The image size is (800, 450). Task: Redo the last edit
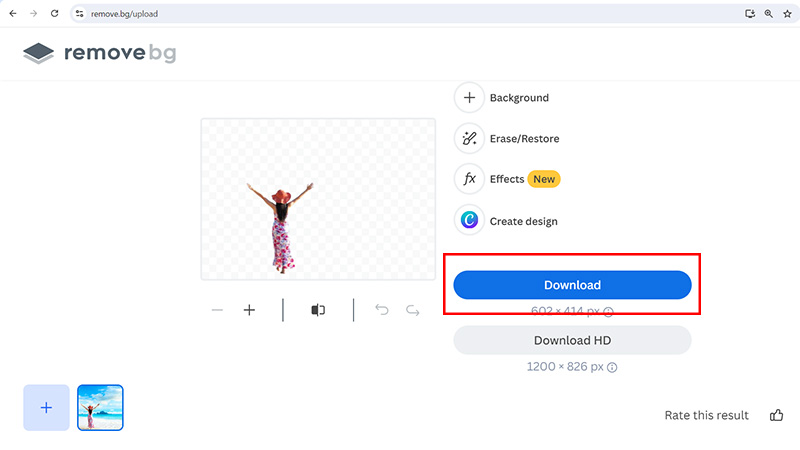click(x=412, y=311)
